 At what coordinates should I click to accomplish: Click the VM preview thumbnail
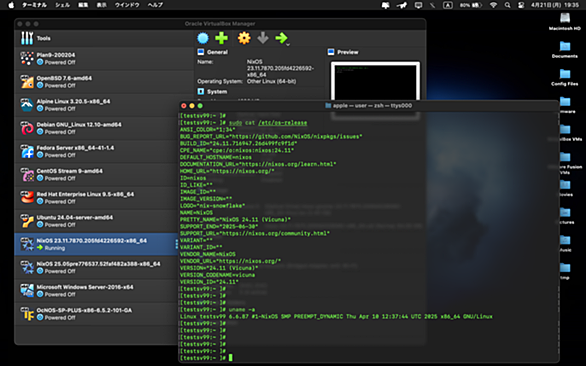pyautogui.click(x=375, y=81)
